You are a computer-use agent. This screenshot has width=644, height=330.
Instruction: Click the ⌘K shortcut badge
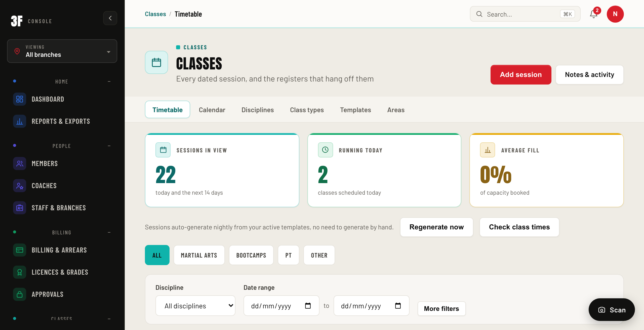point(568,14)
